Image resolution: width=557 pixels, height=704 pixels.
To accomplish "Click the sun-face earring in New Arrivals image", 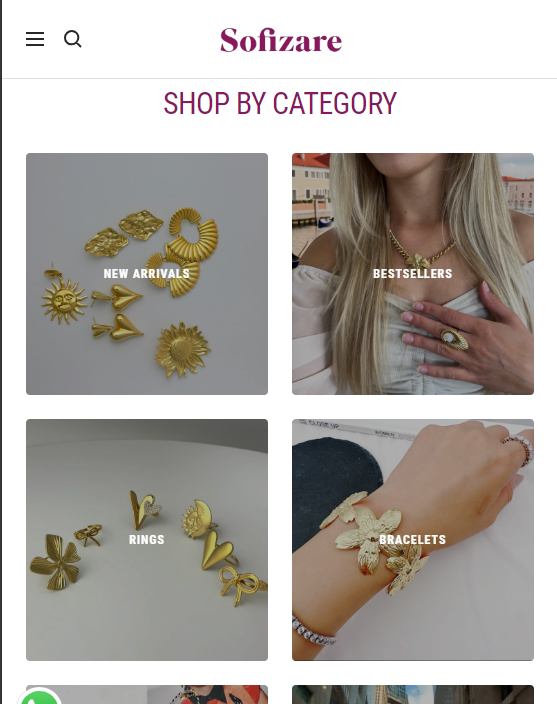I will (63, 296).
